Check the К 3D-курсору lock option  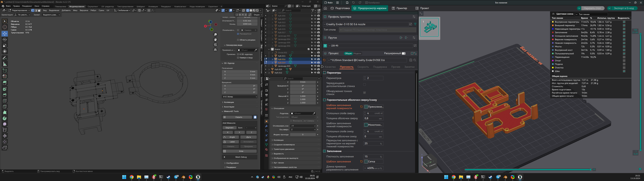(238, 54)
